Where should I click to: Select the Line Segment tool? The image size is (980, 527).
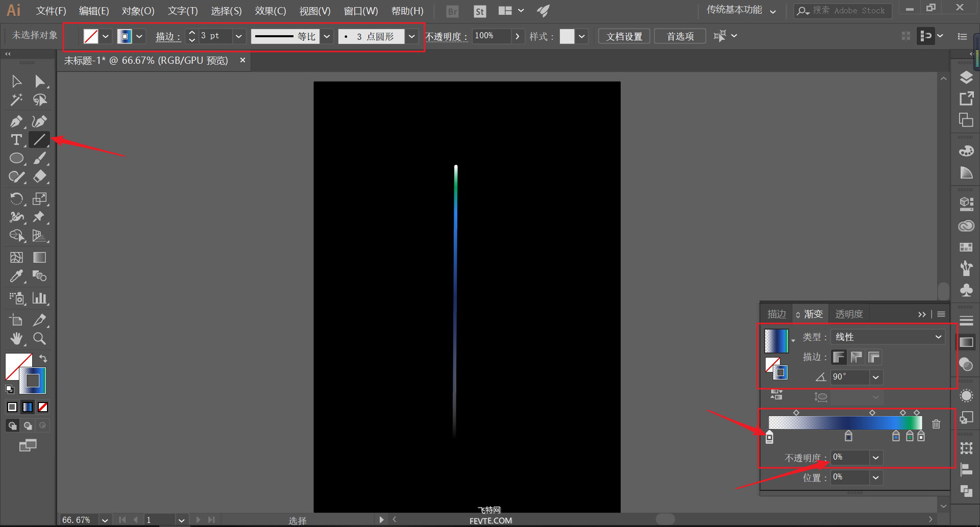[39, 139]
